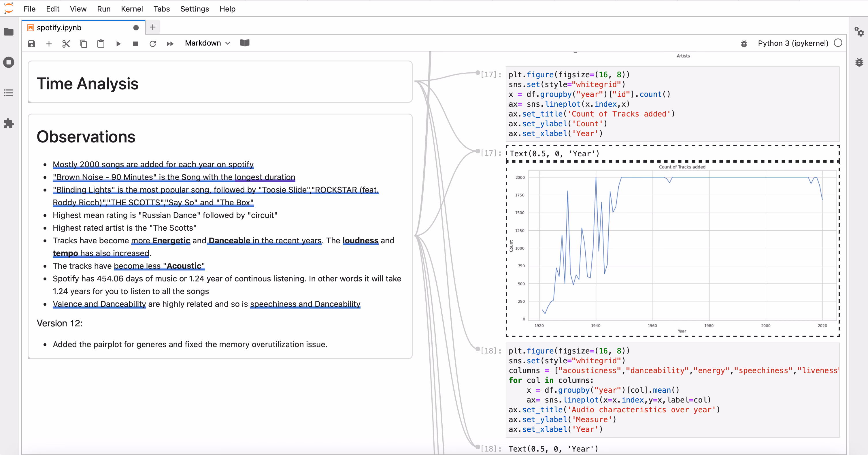
Task: Open the Kernel menu
Action: pyautogui.click(x=132, y=9)
